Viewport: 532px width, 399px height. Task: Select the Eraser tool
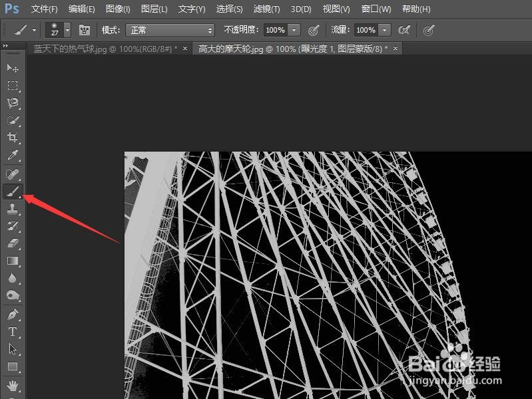pyautogui.click(x=13, y=243)
